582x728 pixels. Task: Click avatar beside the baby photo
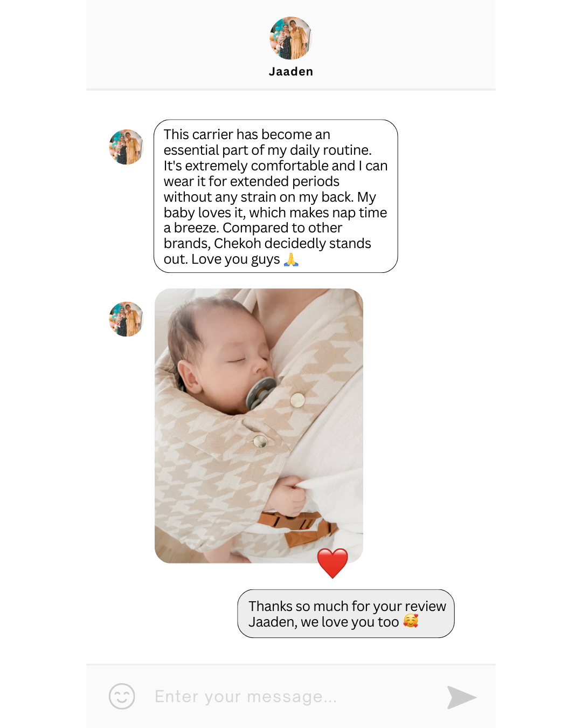coord(126,319)
